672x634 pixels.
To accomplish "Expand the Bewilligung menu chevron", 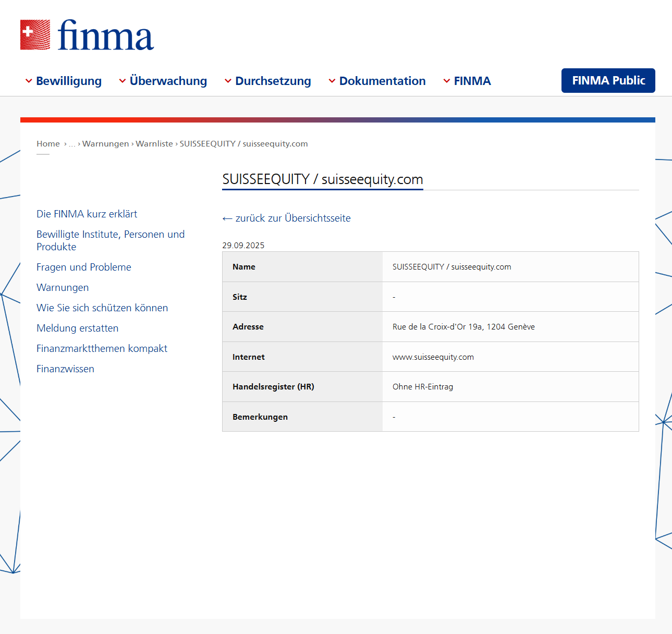I will (x=29, y=81).
